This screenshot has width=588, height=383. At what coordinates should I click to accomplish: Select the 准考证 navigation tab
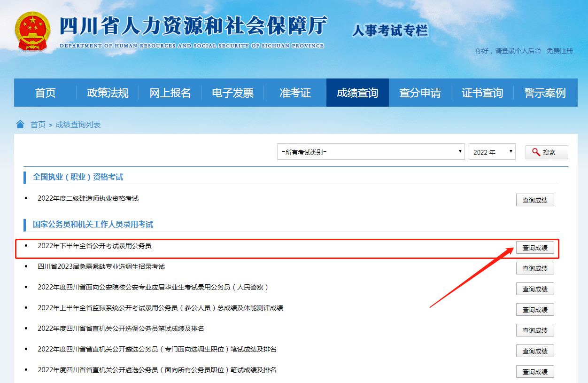(295, 93)
